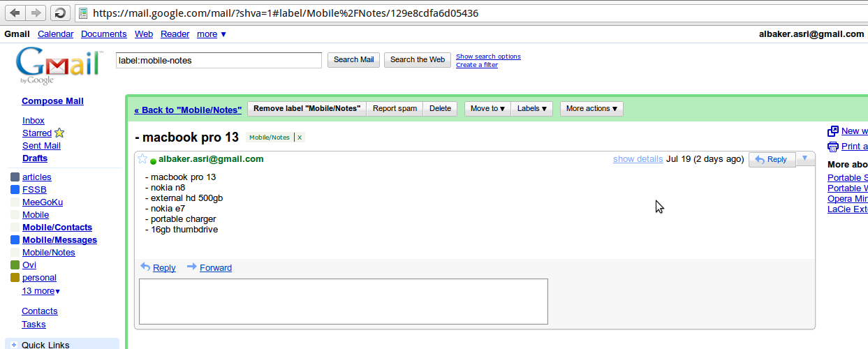
Task: Click the Gmail logo
Action: point(59,66)
